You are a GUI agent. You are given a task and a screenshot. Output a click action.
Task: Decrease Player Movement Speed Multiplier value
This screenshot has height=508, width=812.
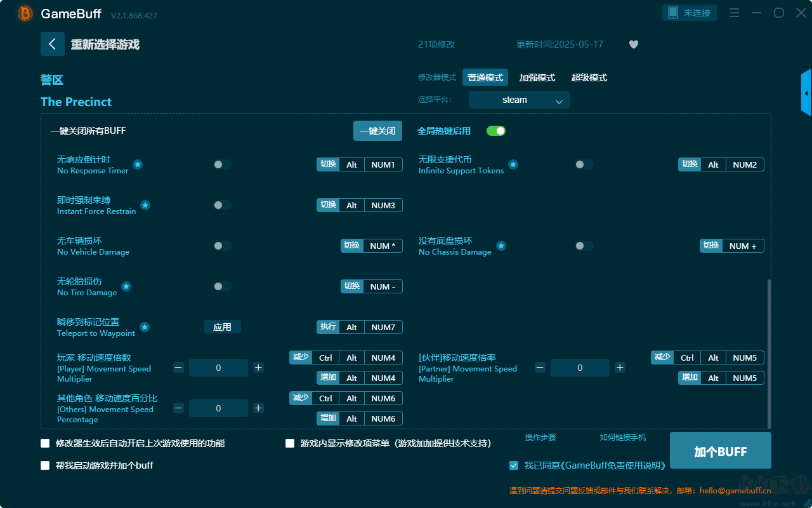click(x=178, y=367)
